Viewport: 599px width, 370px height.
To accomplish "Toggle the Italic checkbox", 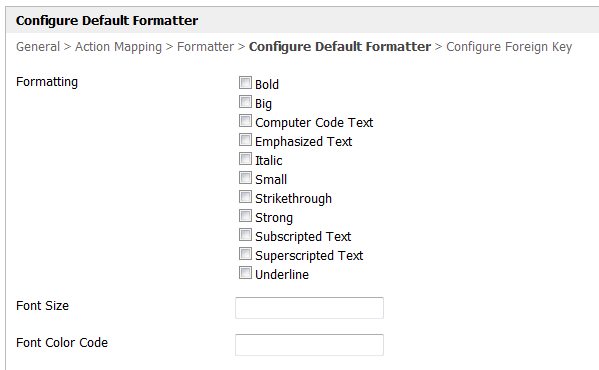I will (245, 158).
